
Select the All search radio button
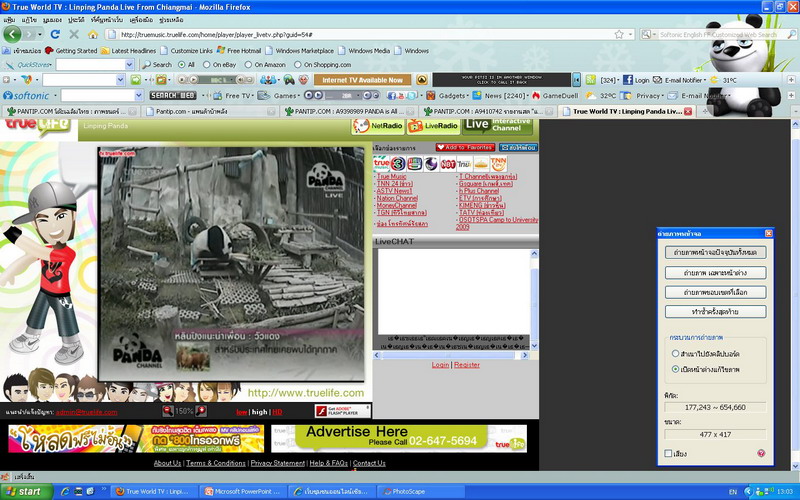pyautogui.click(x=182, y=65)
